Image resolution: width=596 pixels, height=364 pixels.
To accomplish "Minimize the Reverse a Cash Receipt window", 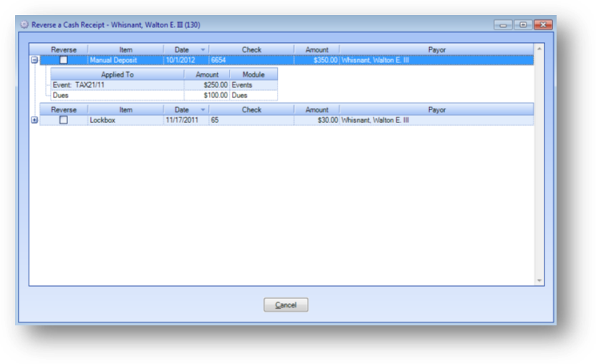I will [503, 25].
